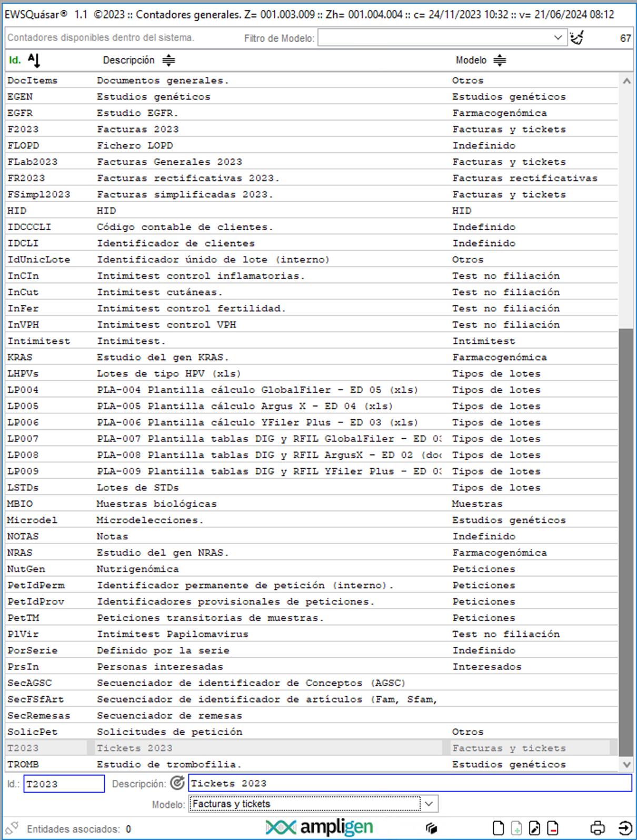Open the Filtro de Modelo dropdown
Viewport: 637px width, 840px height.
pyautogui.click(x=558, y=38)
